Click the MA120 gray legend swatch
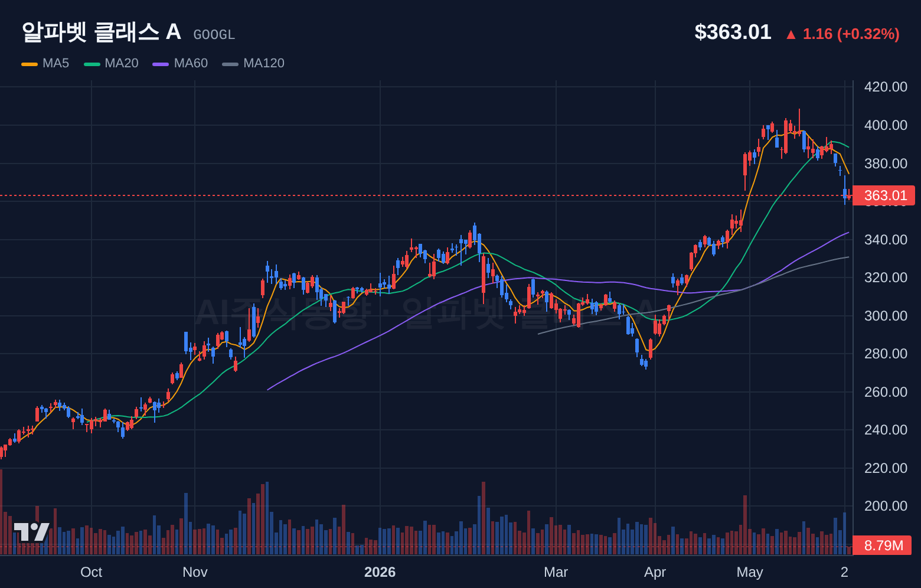 230,64
